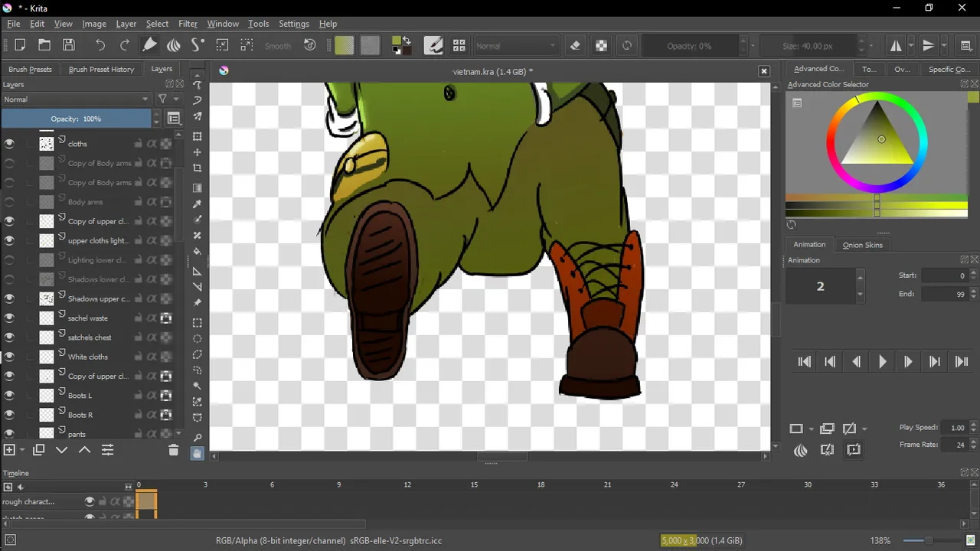Click the Open file folder icon
The image size is (980, 551).
click(44, 45)
